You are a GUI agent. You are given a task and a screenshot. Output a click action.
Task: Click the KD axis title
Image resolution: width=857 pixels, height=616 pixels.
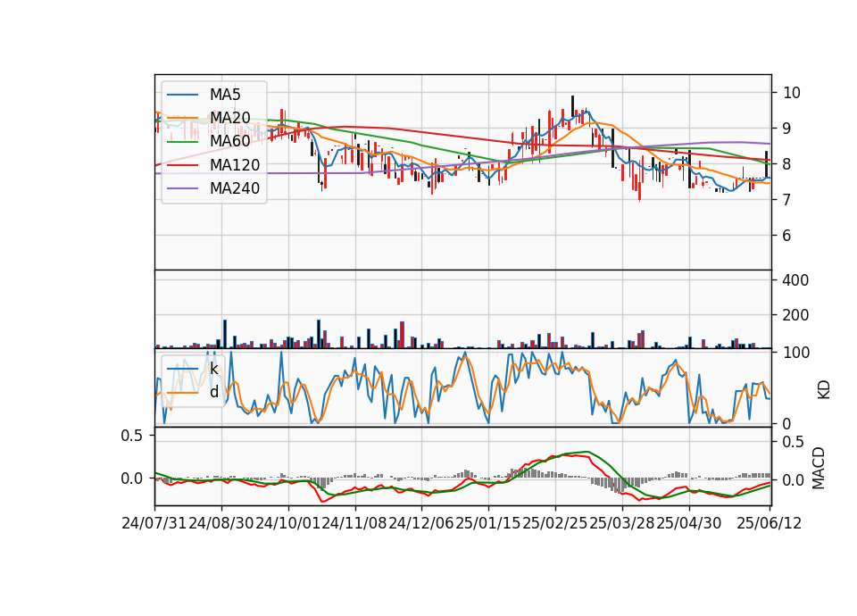pos(824,389)
